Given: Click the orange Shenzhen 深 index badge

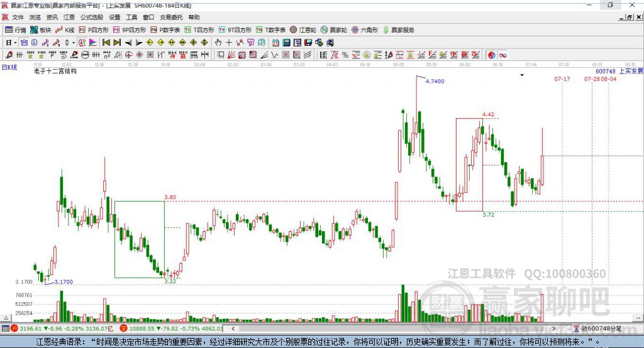Looking at the screenshot, I should click(x=124, y=329).
